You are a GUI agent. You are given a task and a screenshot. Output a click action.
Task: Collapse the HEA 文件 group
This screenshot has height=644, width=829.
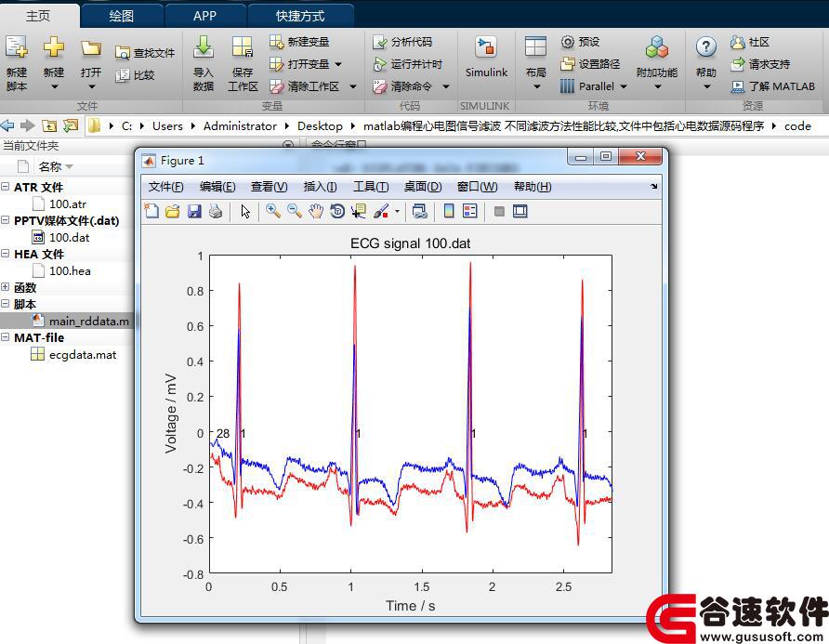tap(6, 254)
